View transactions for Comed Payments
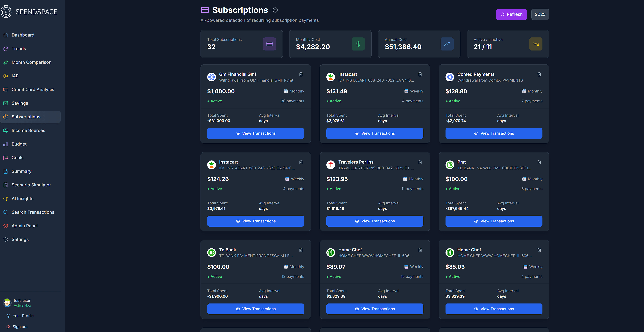 [x=494, y=133]
